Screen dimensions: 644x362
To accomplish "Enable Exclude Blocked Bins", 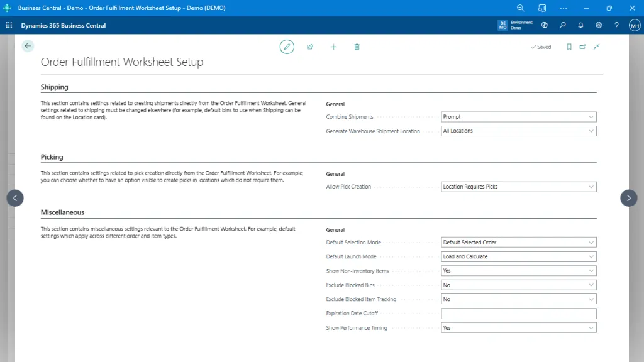I will point(590,285).
